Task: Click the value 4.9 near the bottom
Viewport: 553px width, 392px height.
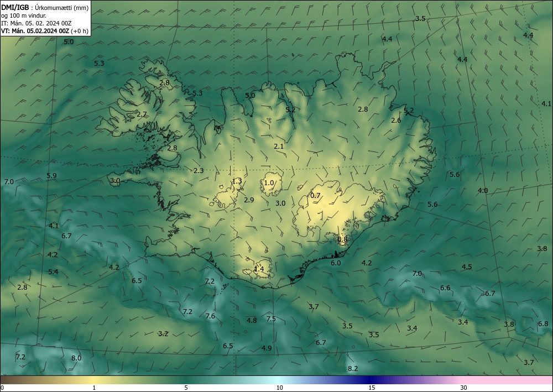Action: 267,348
